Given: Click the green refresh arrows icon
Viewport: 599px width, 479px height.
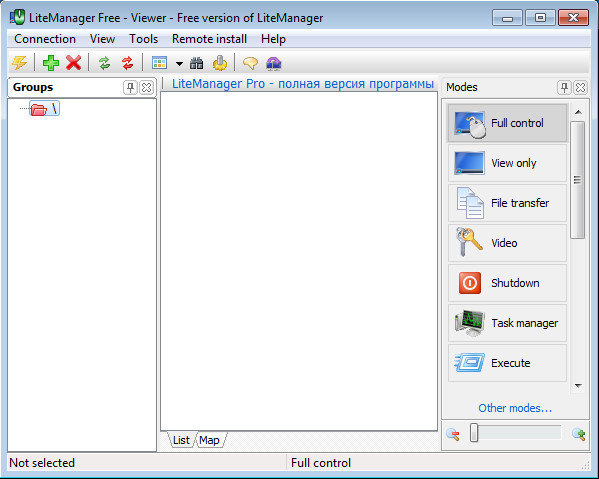Looking at the screenshot, I should [x=104, y=63].
